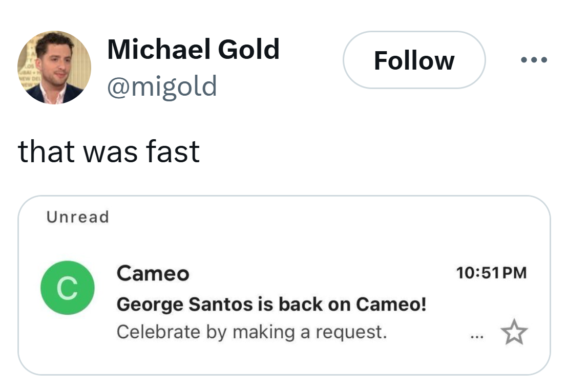Open the three-dot more options menu
The image size is (567, 392).
coord(533,60)
